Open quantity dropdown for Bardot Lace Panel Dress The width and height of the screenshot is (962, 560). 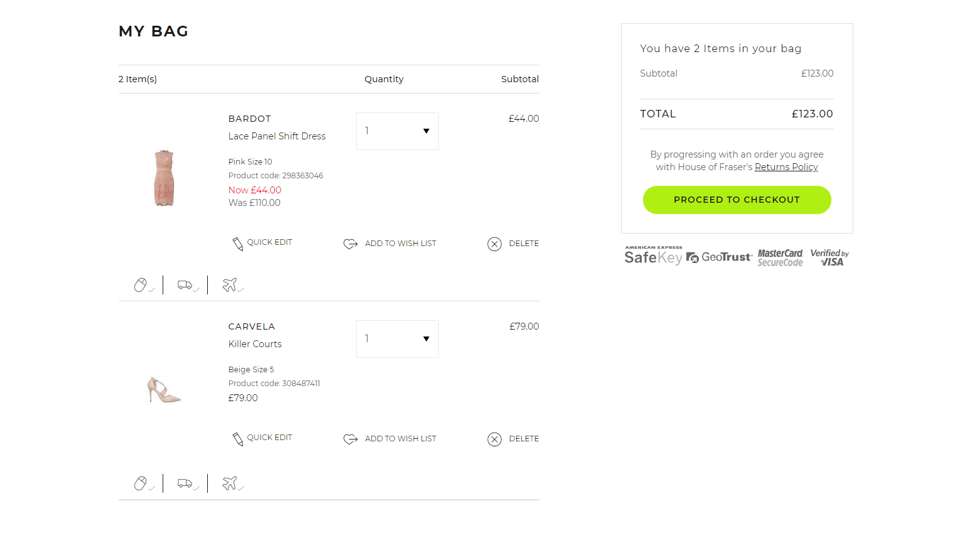click(397, 131)
